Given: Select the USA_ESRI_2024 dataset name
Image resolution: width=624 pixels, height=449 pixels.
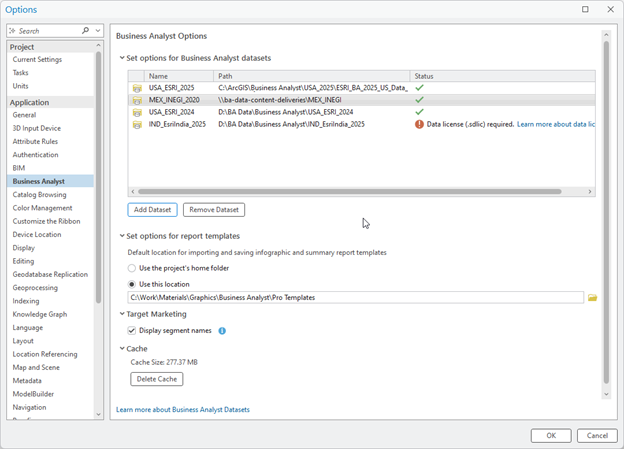Looking at the screenshot, I should [x=172, y=112].
